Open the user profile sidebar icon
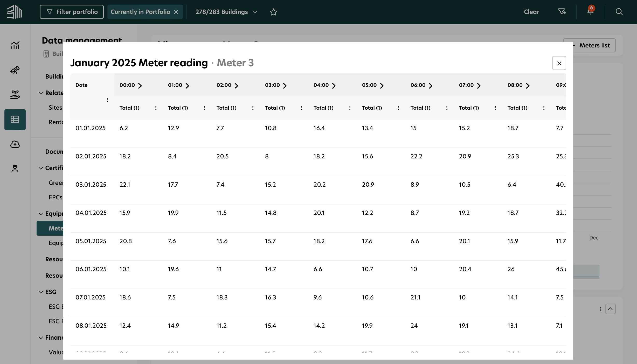The height and width of the screenshot is (364, 637). pos(15,169)
